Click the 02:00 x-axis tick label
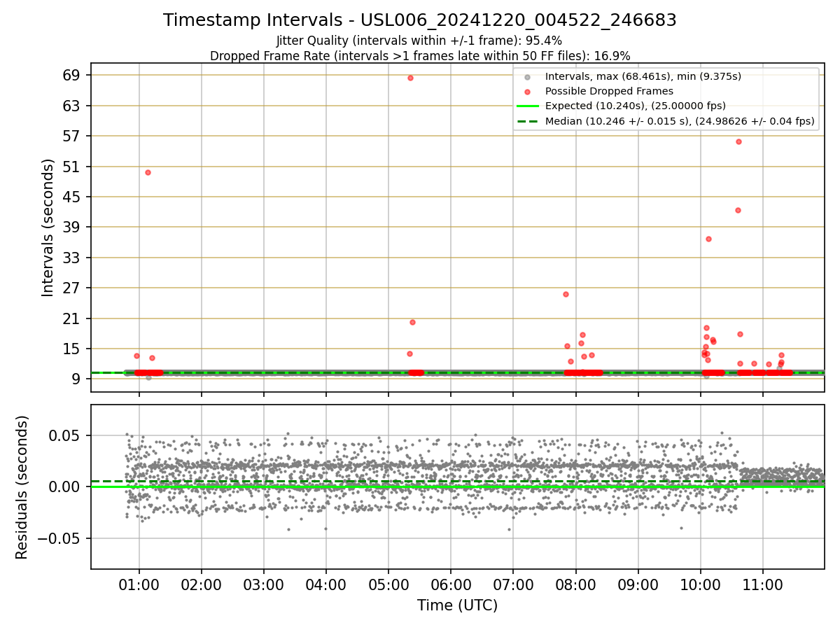Viewport: 840px width, 630px height. (x=202, y=584)
